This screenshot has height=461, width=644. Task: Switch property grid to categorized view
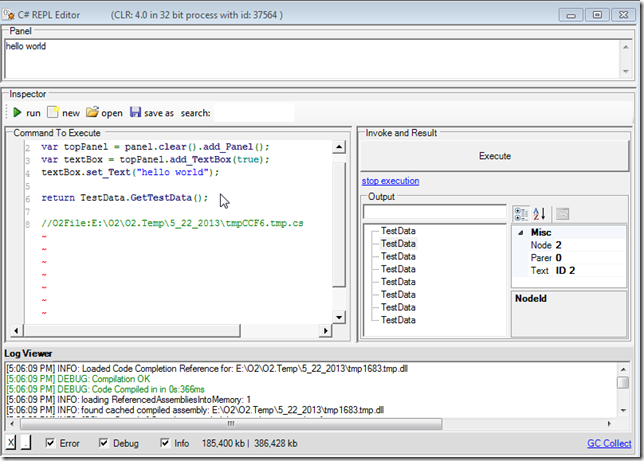click(521, 214)
